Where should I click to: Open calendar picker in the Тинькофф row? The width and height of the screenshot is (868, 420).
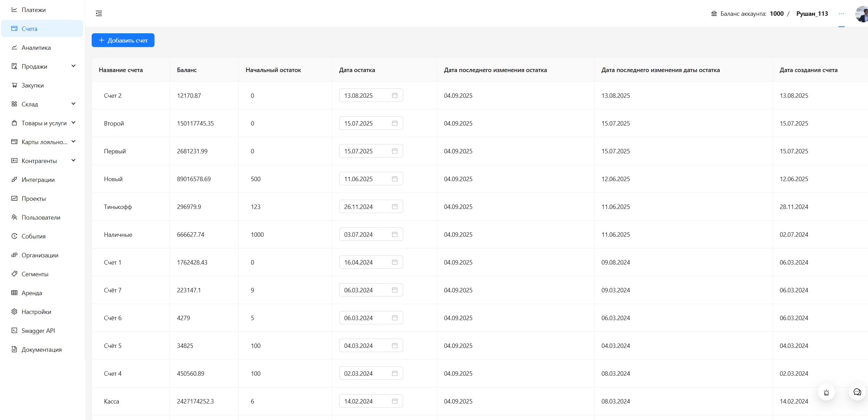pyautogui.click(x=394, y=206)
